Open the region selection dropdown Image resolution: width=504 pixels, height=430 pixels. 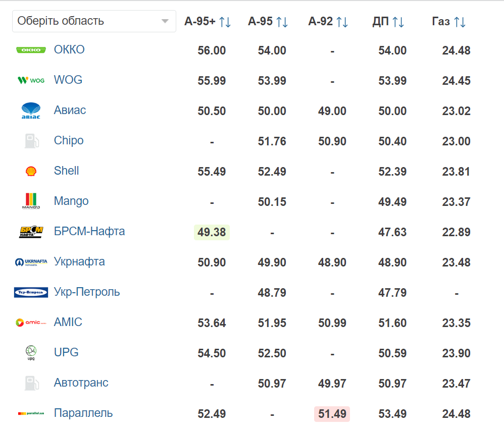pyautogui.click(x=94, y=21)
